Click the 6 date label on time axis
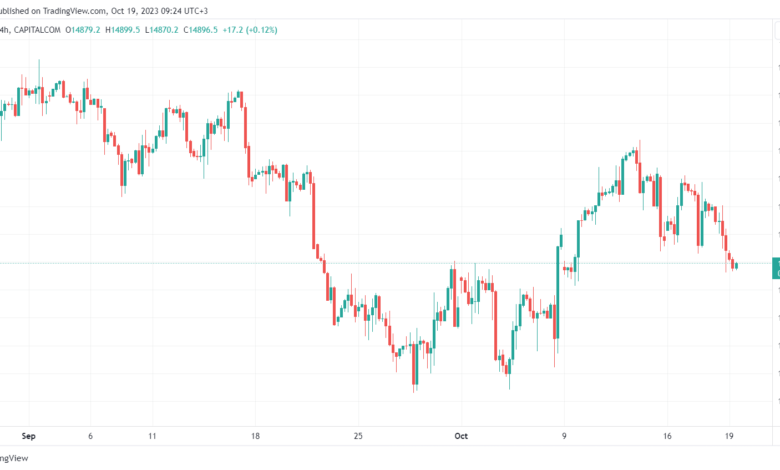The height and width of the screenshot is (470, 780). pyautogui.click(x=90, y=436)
